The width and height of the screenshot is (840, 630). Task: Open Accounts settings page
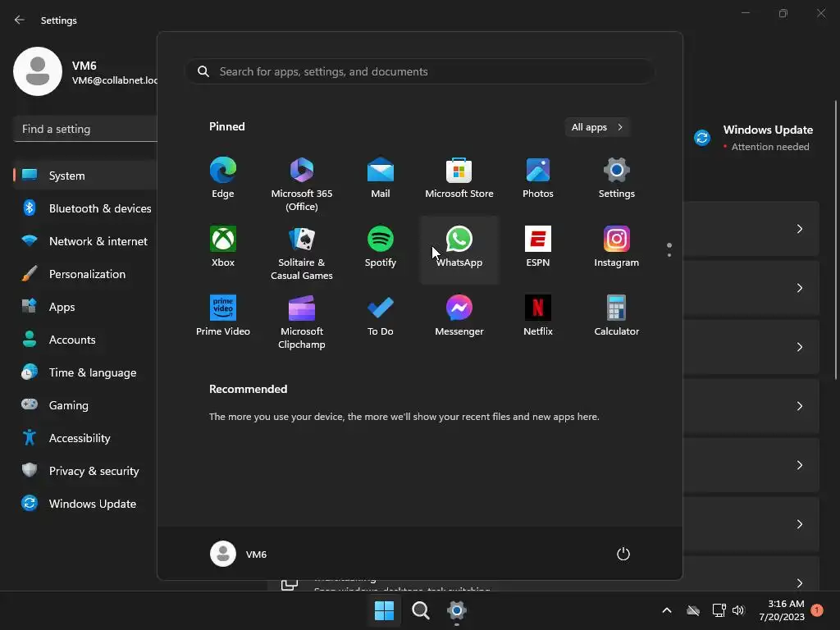point(85,340)
